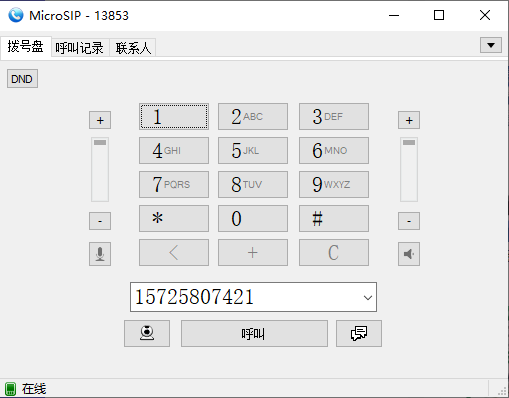Minimize the MicroSIP window
The image size is (509, 398).
[x=394, y=15]
